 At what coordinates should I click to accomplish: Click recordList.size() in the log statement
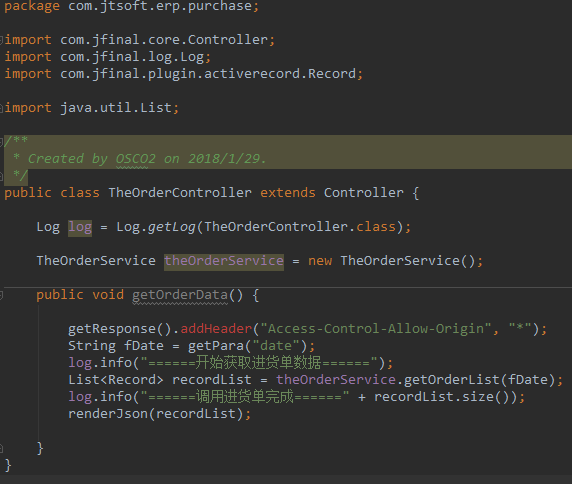[441, 396]
